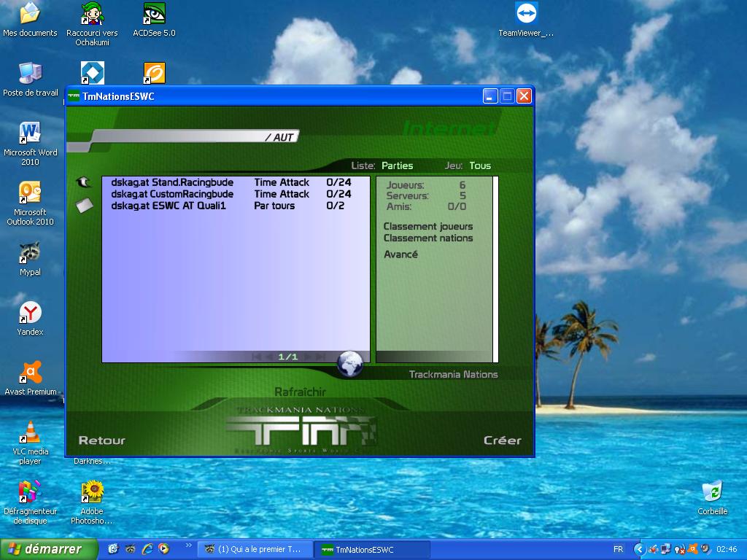Viewport: 747px width, 560px height.
Task: Click network computers tray icon
Action: tap(666, 549)
